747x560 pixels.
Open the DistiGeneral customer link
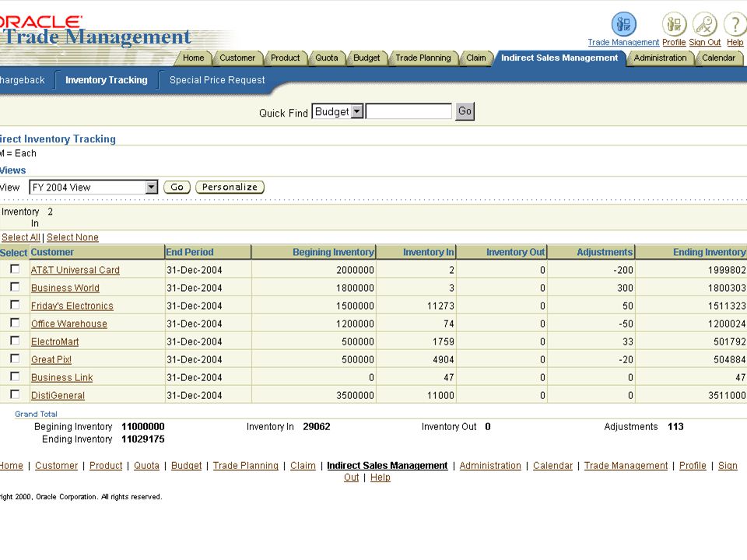pyautogui.click(x=58, y=395)
